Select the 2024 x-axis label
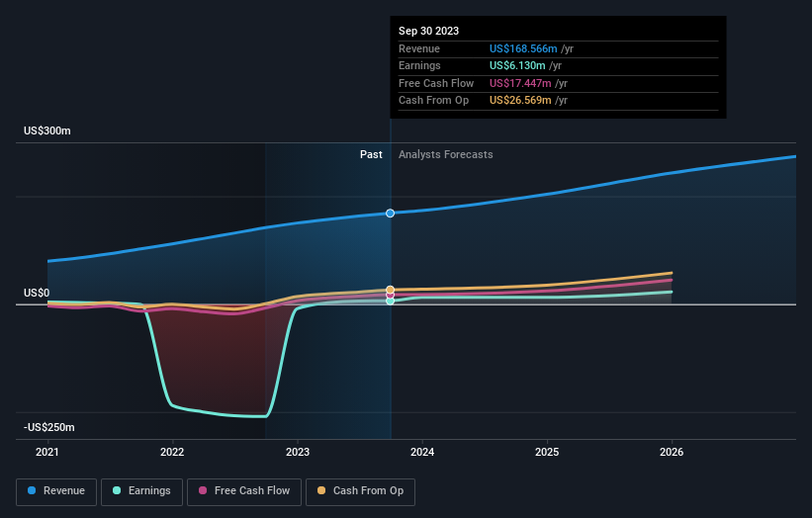Screen dimensions: 812x518 click(x=422, y=452)
